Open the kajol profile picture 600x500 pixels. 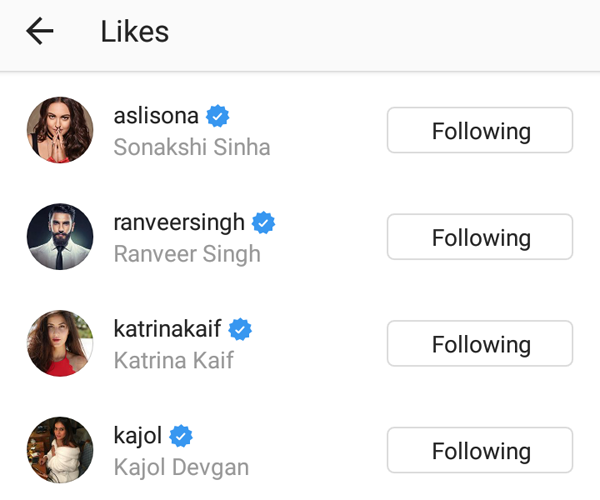[x=60, y=450]
